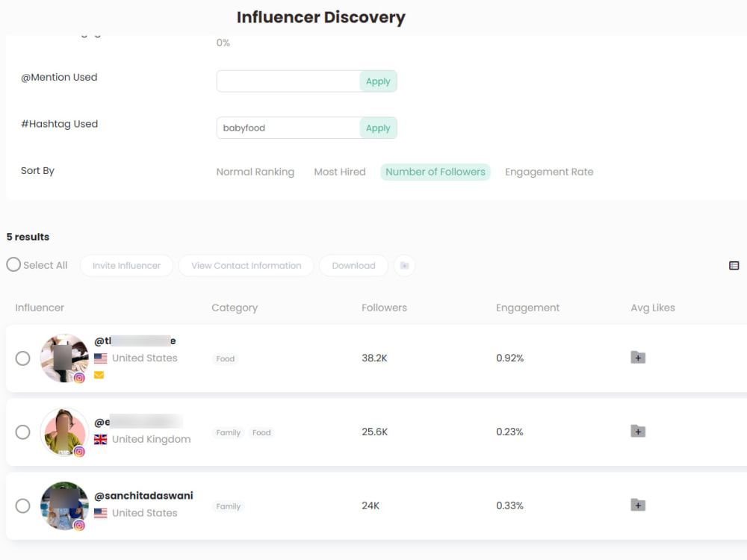
Task: Click the Food tag in second row
Action: point(261,432)
